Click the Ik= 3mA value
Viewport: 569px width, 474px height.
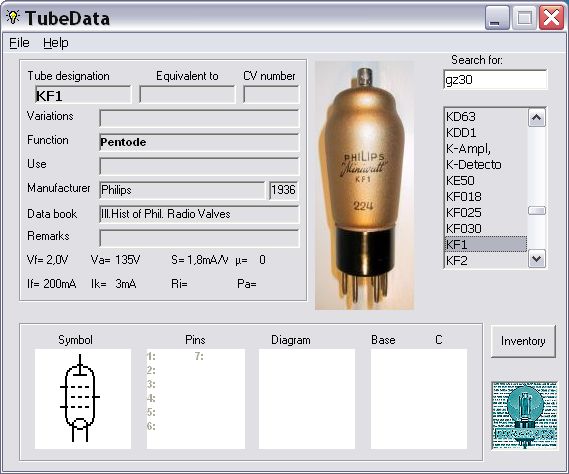tap(114, 284)
